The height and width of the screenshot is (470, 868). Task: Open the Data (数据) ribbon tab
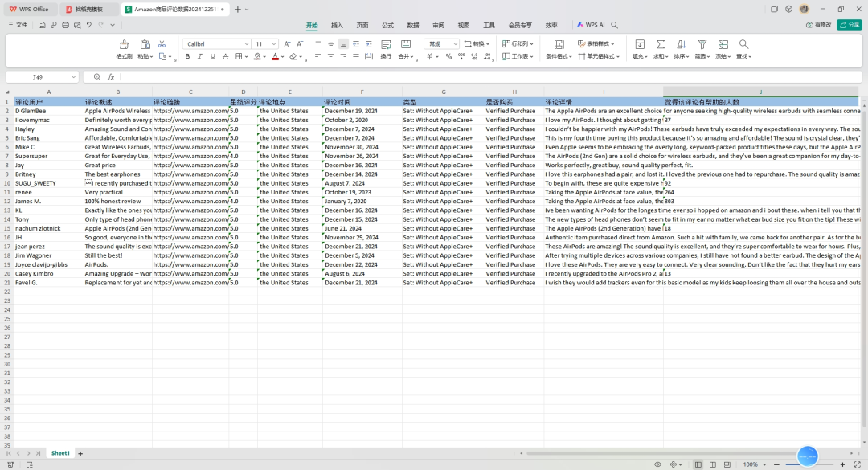(x=412, y=25)
